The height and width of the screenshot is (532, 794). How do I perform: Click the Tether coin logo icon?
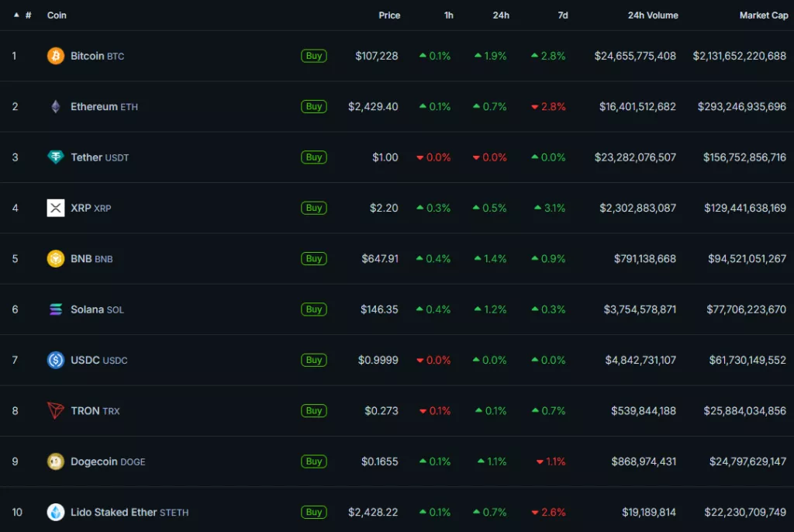[x=56, y=157]
